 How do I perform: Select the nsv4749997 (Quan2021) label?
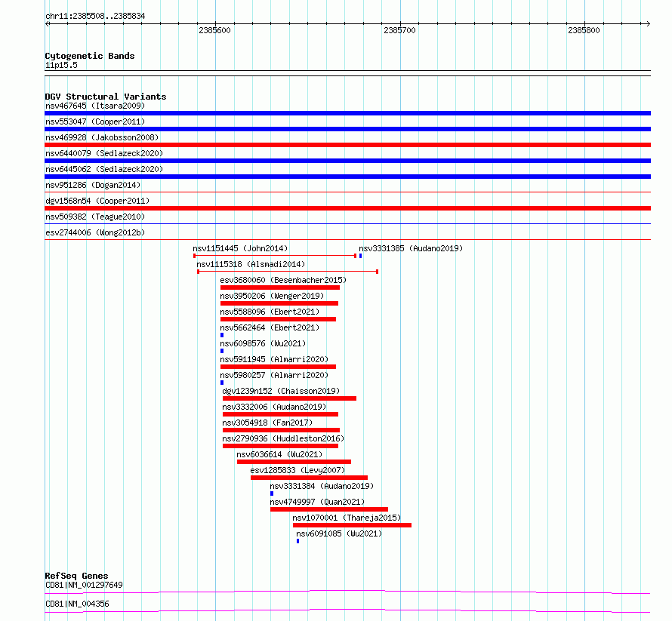click(x=317, y=502)
